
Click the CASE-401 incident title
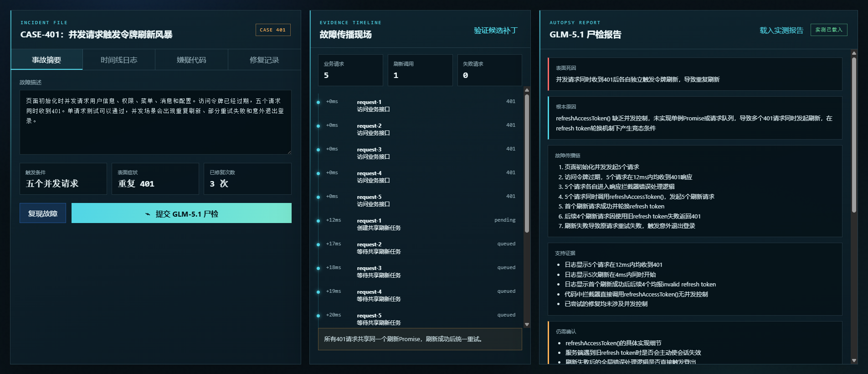tap(96, 35)
